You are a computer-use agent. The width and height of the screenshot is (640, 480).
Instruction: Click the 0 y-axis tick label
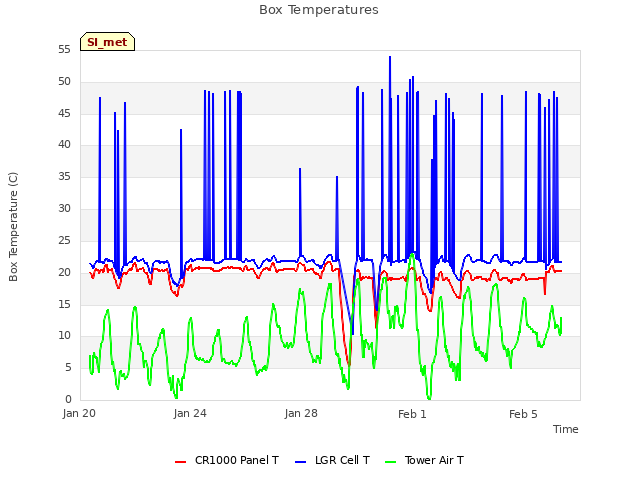(68, 399)
